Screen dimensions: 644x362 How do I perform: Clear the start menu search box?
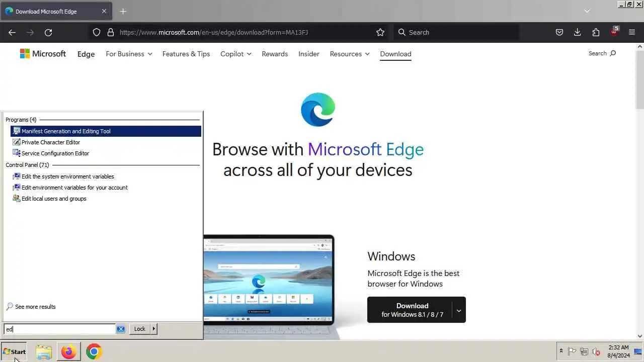pyautogui.click(x=121, y=329)
